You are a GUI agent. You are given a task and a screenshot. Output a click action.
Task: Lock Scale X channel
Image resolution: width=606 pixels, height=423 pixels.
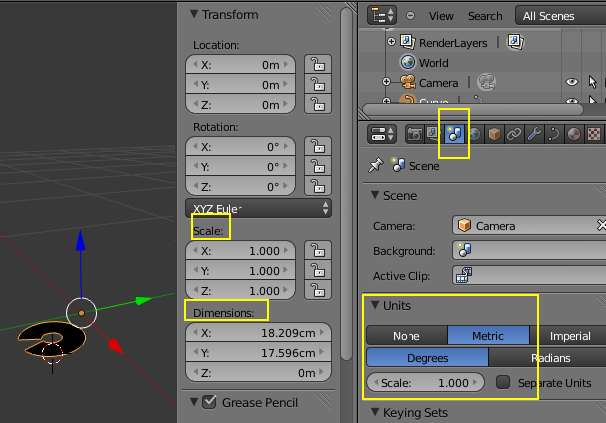point(318,251)
